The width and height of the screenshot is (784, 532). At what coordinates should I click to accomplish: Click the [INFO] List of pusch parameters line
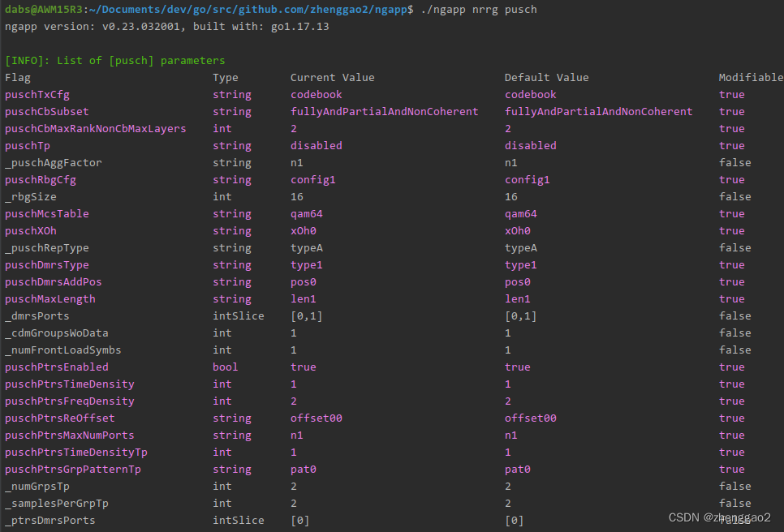point(115,61)
